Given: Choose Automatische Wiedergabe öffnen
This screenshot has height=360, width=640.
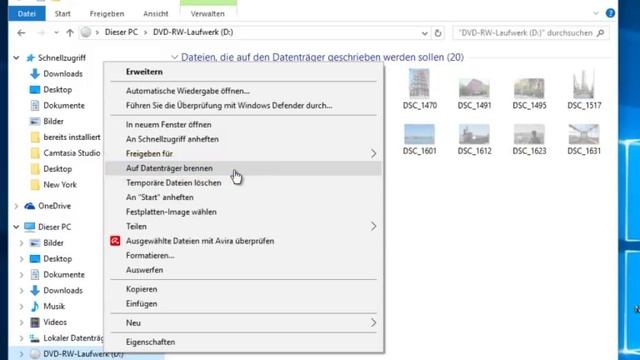Looking at the screenshot, I should click(x=244, y=91).
